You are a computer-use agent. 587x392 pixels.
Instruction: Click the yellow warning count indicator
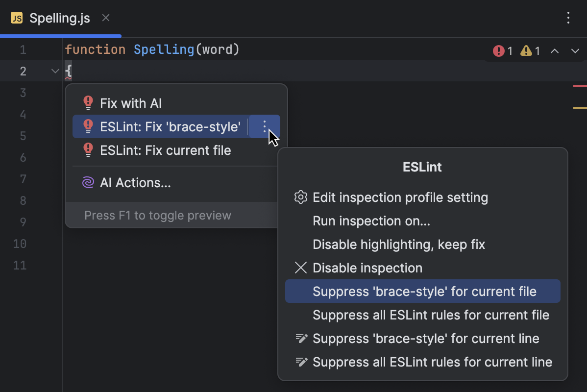(x=530, y=50)
